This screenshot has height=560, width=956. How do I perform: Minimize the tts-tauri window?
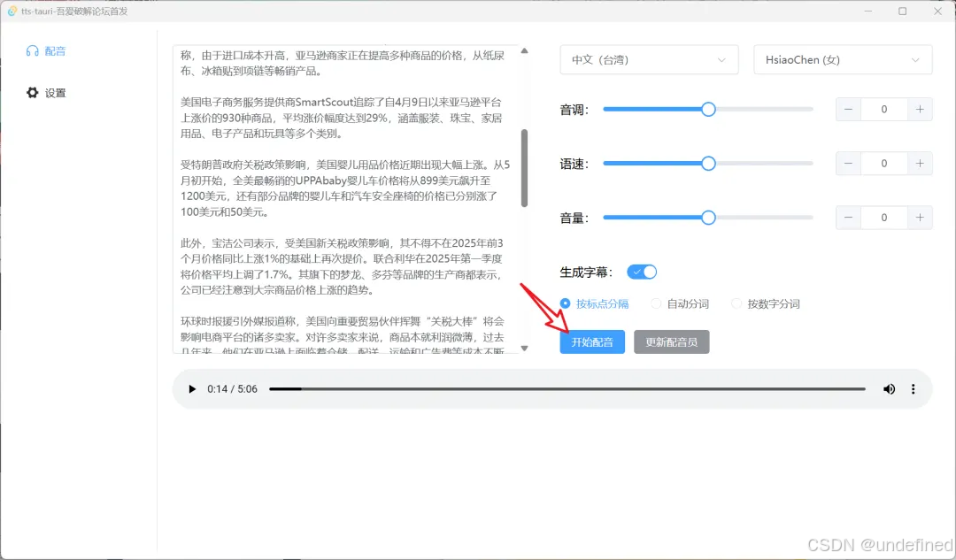[x=867, y=11]
